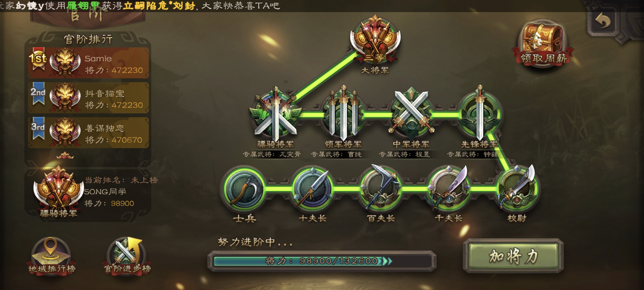
Task: Open the 官阶进步榜 progress ranking
Action: pos(127,256)
